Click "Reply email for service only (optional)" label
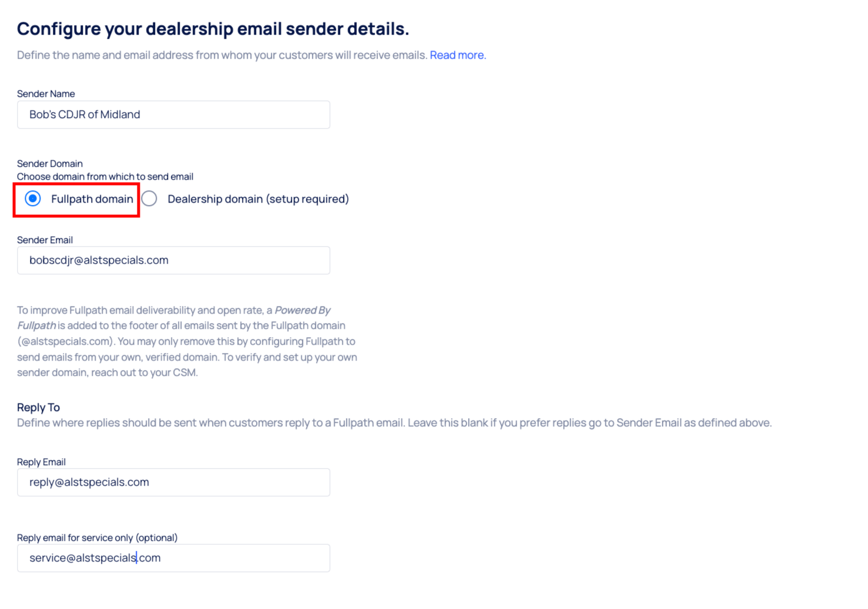868x609 pixels. [x=97, y=538]
